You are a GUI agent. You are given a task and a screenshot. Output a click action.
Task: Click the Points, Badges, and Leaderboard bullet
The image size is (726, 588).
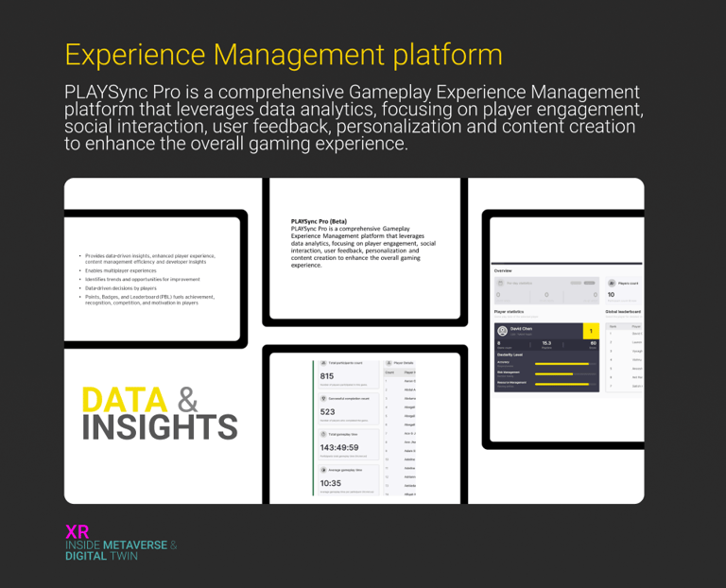coord(149,300)
